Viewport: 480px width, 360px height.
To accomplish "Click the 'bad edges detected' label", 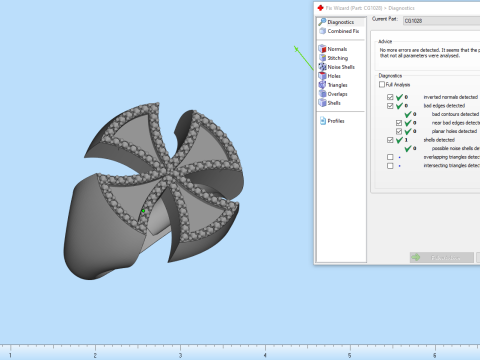I will (444, 106).
